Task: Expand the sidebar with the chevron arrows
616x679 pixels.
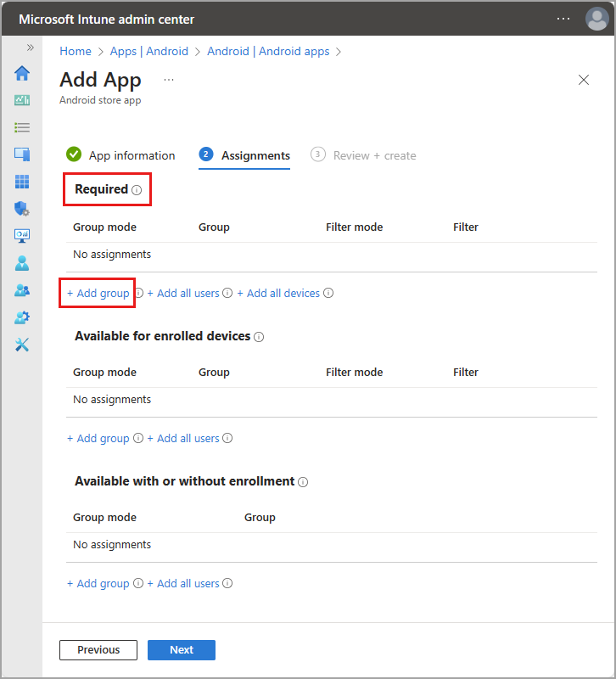Action: tap(31, 48)
